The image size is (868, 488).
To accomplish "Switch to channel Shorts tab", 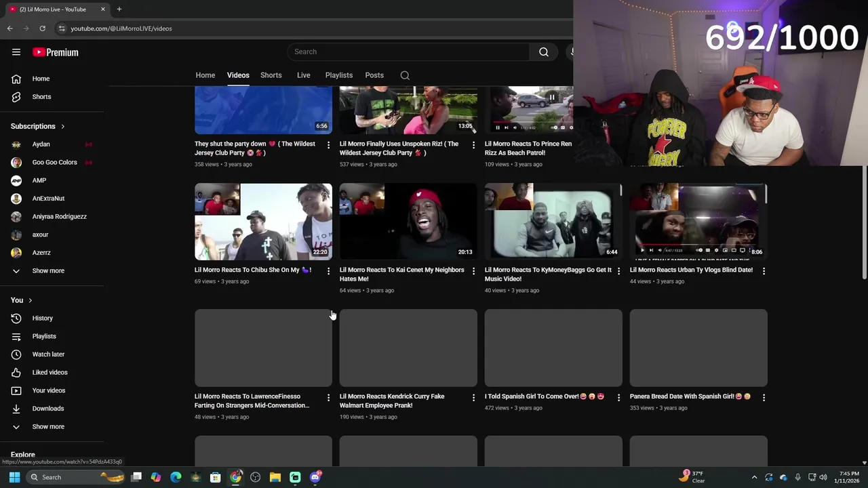I will [x=271, y=75].
